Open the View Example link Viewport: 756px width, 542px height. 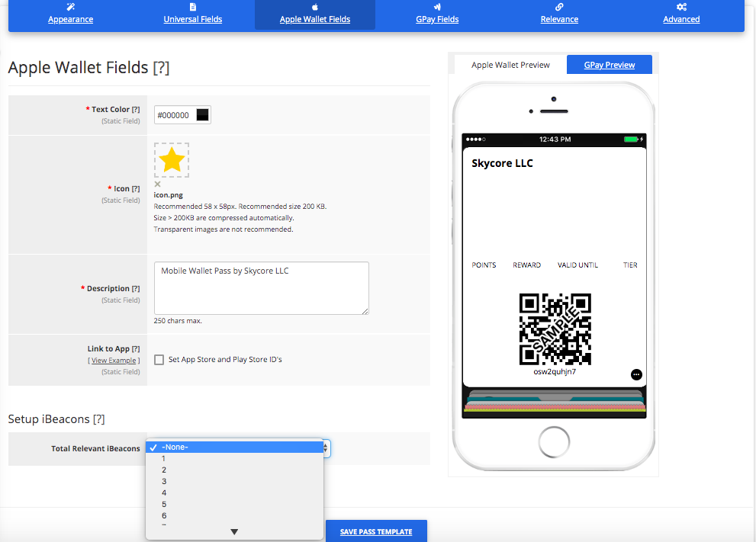click(114, 361)
